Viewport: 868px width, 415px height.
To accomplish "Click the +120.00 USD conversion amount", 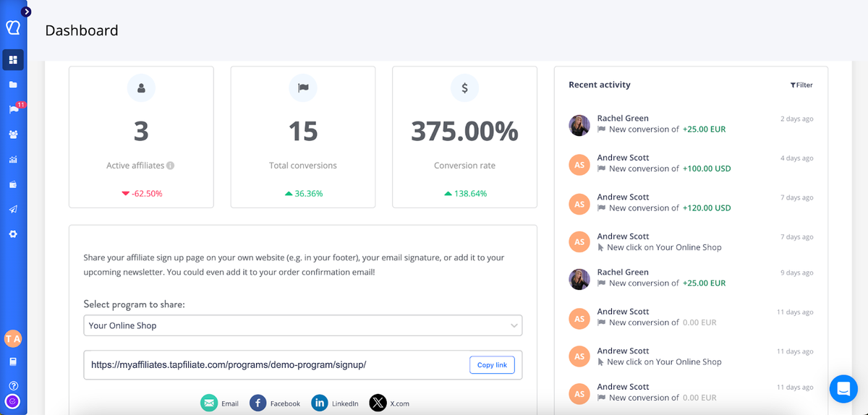I will pos(707,208).
